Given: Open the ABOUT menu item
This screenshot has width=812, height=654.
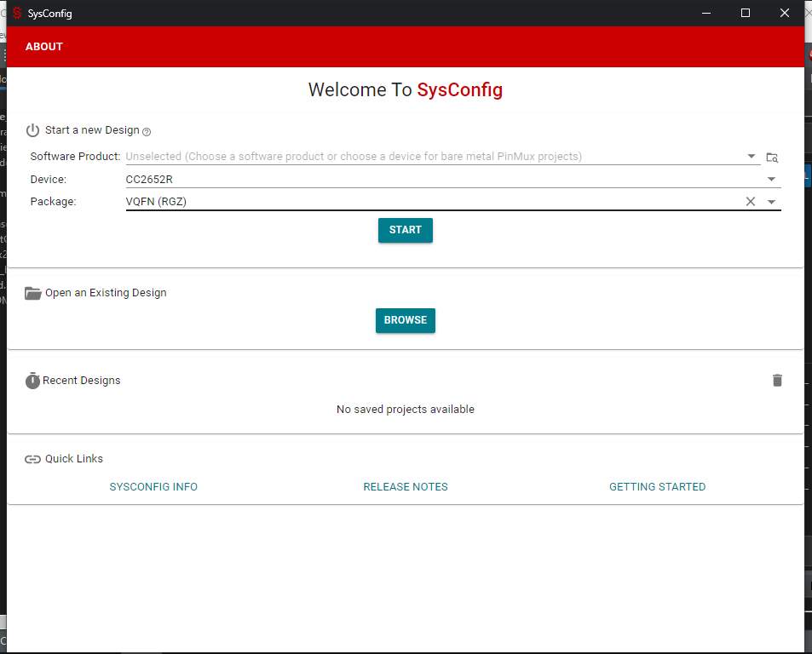Looking at the screenshot, I should [x=44, y=47].
